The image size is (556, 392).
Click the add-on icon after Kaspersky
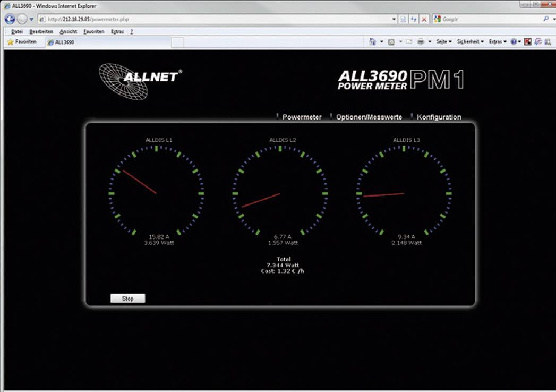[538, 42]
